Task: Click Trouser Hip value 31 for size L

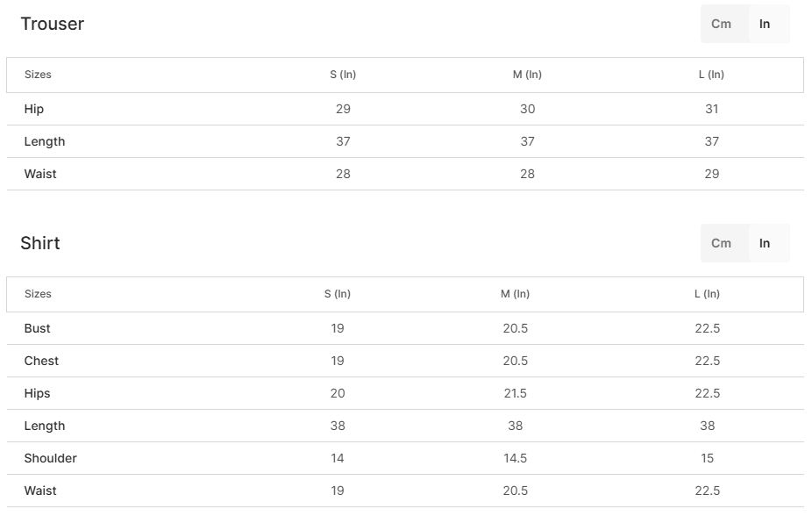Action: point(712,109)
